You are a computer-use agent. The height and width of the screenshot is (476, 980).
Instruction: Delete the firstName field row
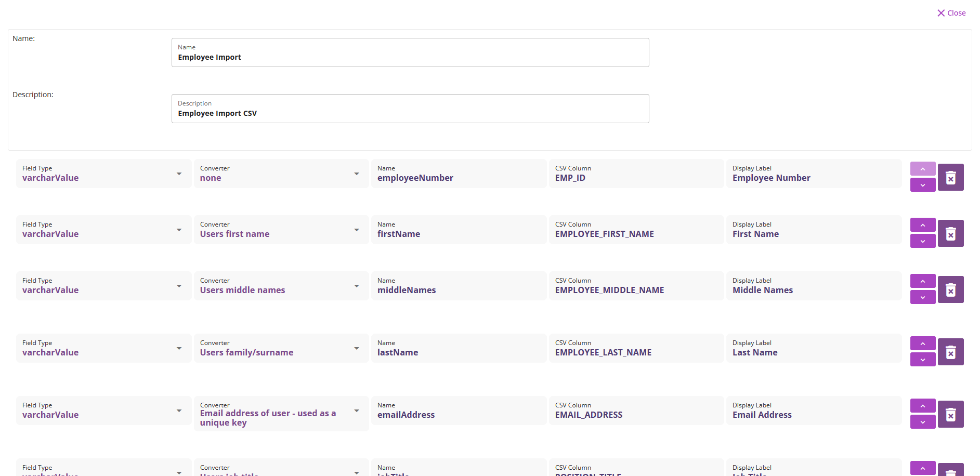pyautogui.click(x=950, y=234)
